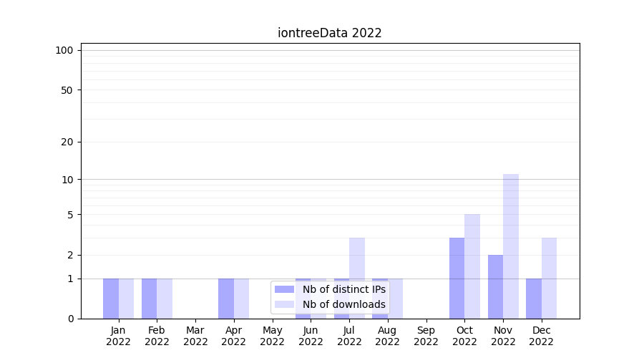Click December's downloads bar

[x=549, y=278]
